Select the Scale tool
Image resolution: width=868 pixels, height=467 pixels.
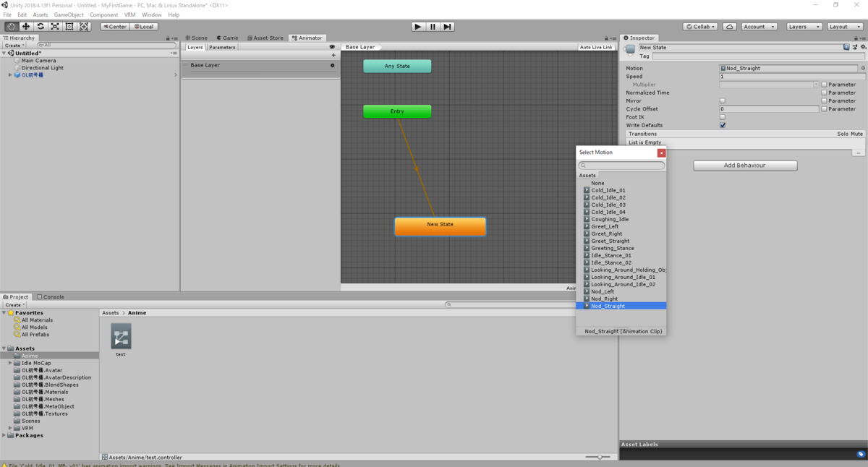click(x=55, y=27)
